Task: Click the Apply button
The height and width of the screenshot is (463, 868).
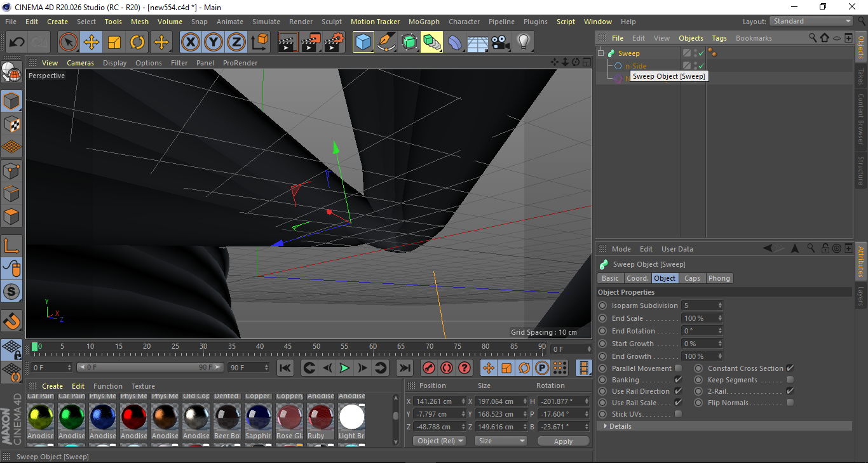Action: click(563, 441)
